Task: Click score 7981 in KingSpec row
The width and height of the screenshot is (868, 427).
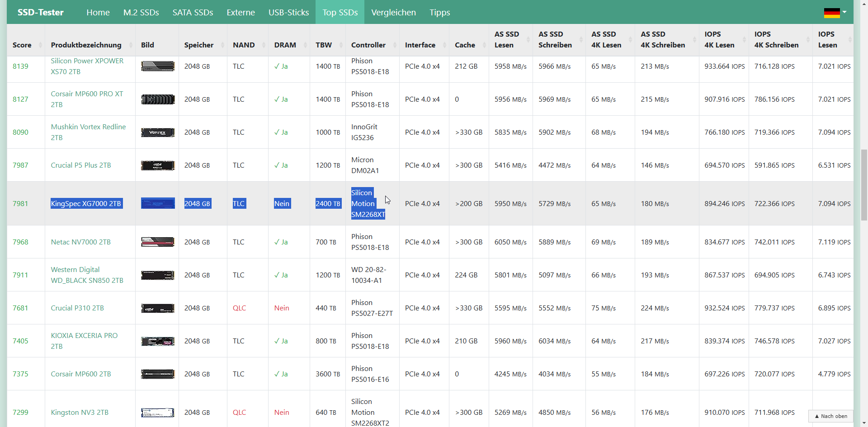Action: [x=20, y=204]
